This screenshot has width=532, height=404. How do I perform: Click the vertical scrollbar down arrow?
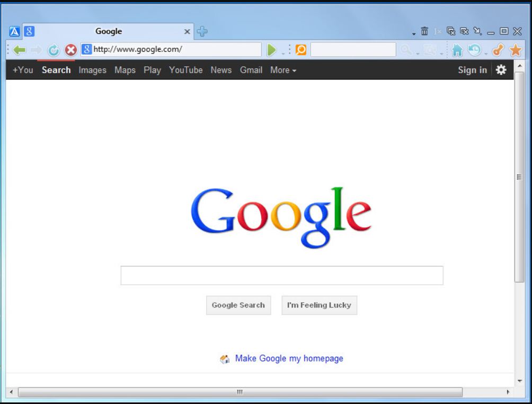coord(519,381)
